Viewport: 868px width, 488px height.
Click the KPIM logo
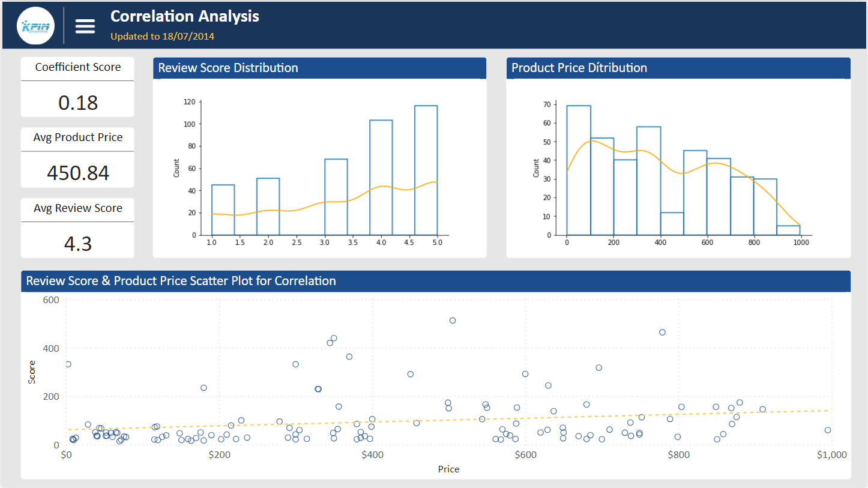36,26
